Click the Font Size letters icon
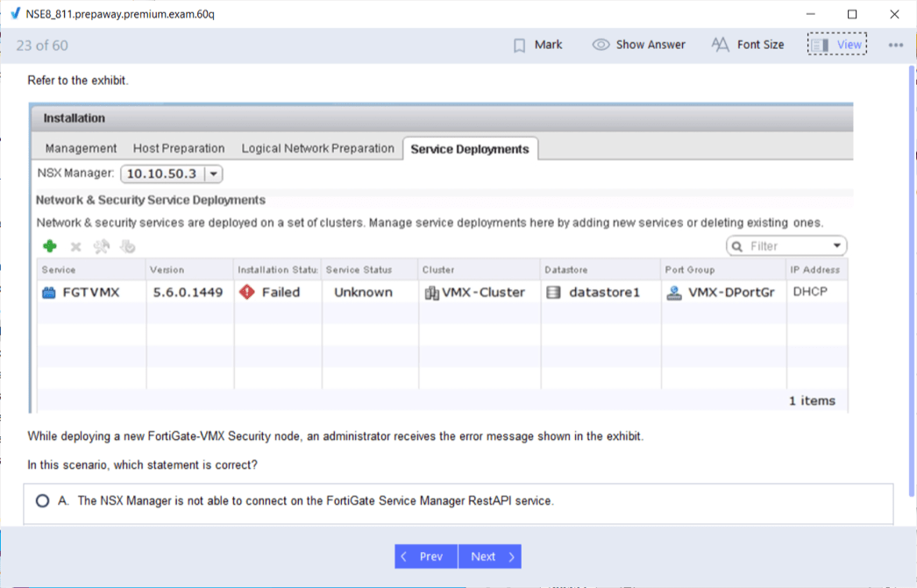Image resolution: width=917 pixels, height=588 pixels. tap(720, 45)
